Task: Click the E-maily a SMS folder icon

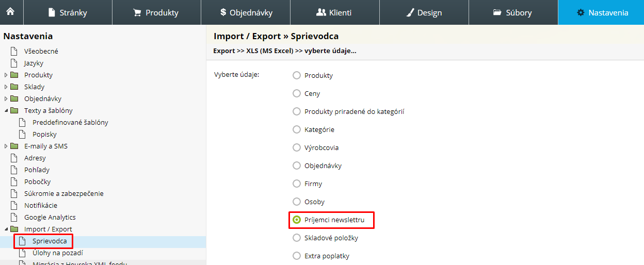Action: coord(14,146)
